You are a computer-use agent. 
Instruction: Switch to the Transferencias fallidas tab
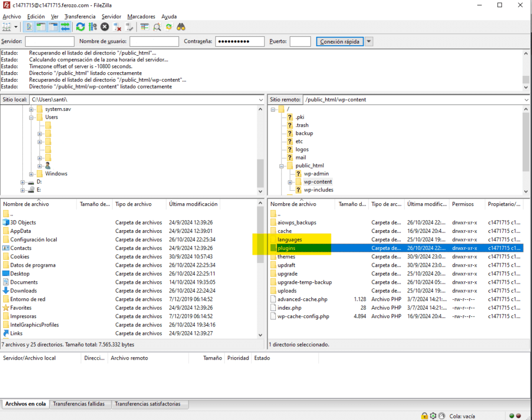tap(80, 403)
